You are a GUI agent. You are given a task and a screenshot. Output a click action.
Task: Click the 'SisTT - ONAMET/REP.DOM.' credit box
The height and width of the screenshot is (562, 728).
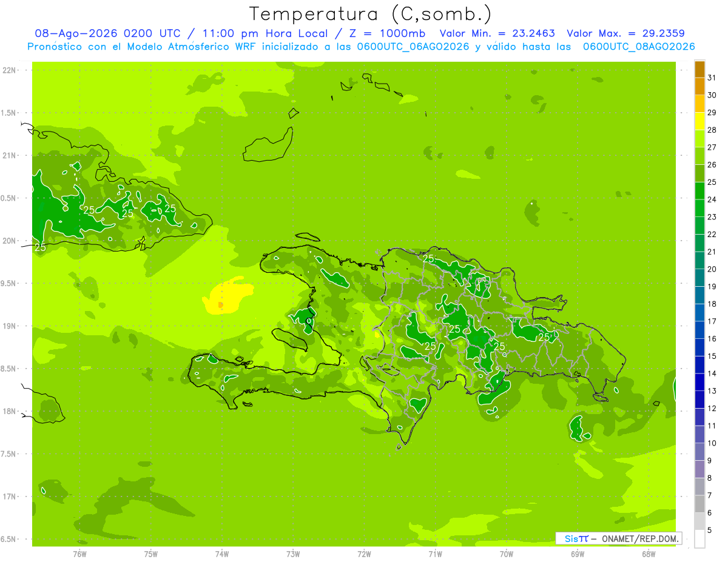pos(618,538)
